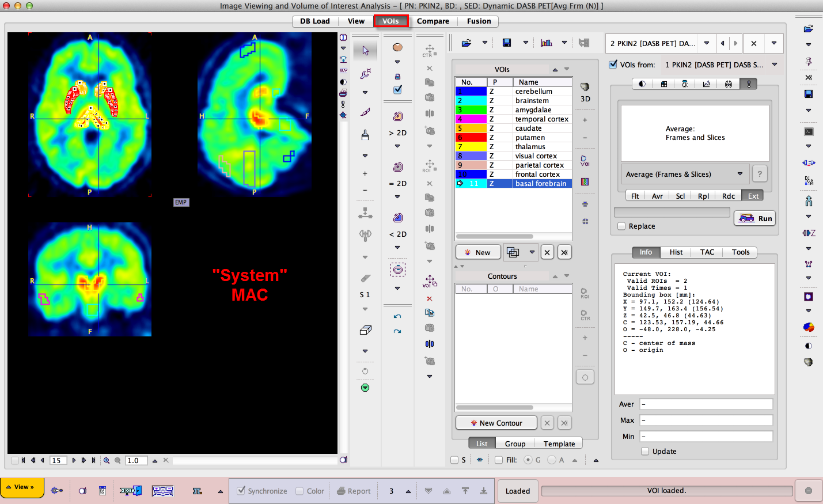This screenshot has height=504, width=823.
Task: Click the wrench contour edit tool
Action: click(365, 74)
